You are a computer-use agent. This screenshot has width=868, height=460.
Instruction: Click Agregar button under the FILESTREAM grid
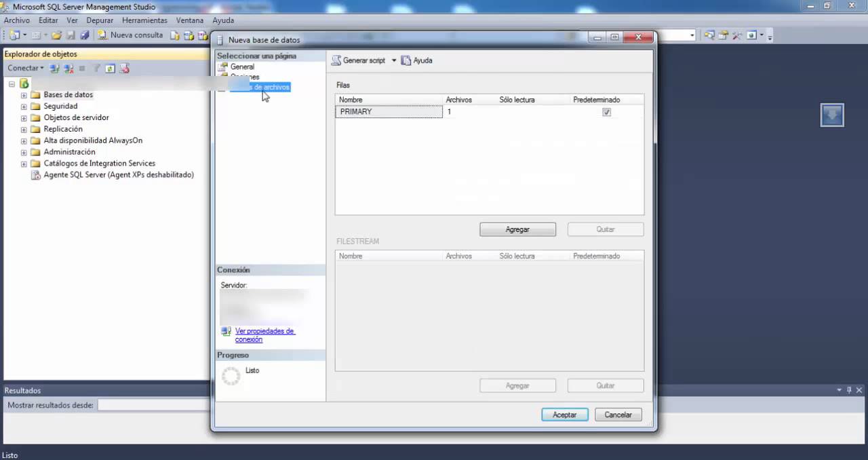tap(517, 385)
